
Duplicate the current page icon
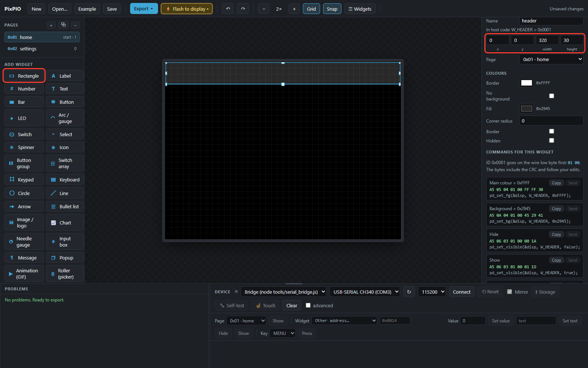[63, 25]
